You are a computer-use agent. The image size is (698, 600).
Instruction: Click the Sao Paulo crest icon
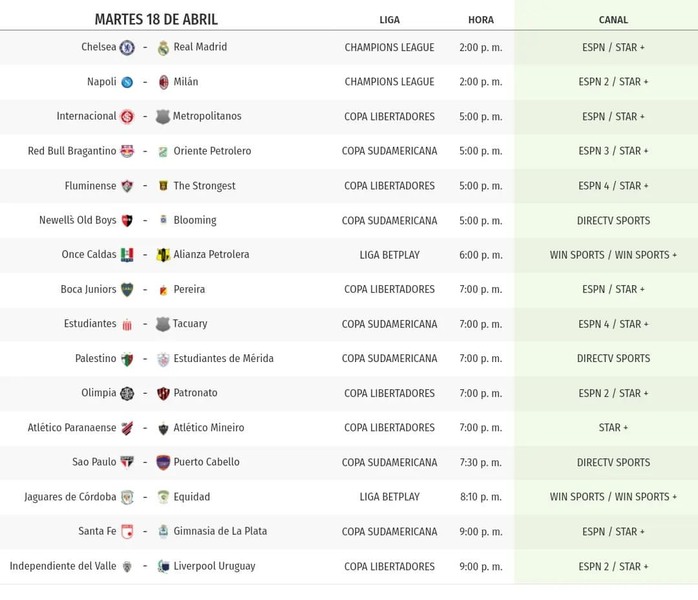click(x=127, y=463)
